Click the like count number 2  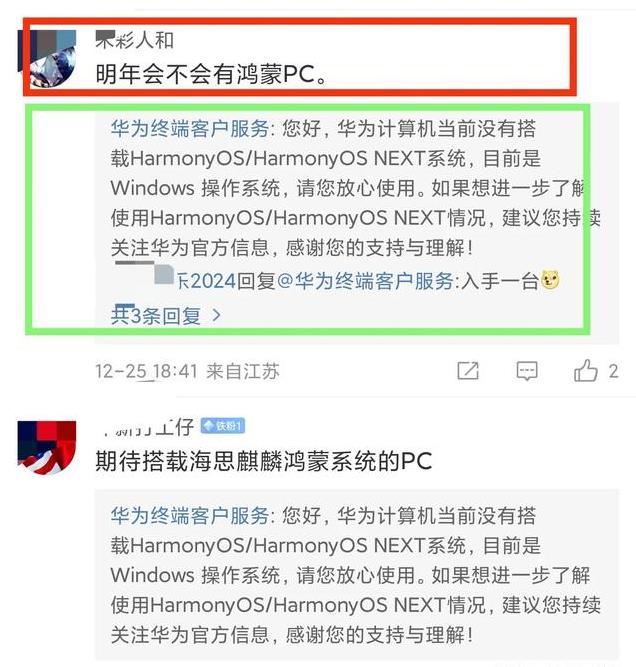[x=613, y=371]
